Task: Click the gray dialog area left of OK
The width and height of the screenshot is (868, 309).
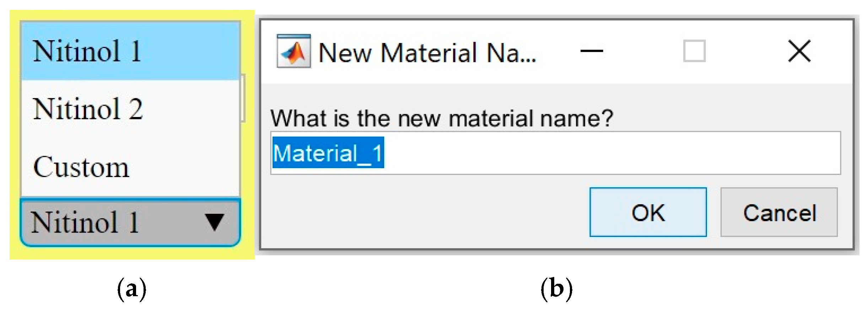Action: click(x=426, y=213)
